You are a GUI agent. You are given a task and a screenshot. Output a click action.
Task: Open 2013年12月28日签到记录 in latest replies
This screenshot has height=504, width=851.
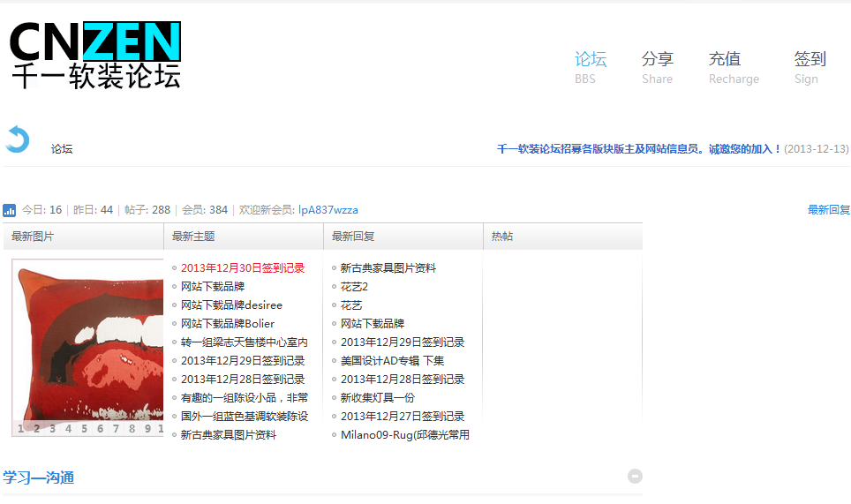pyautogui.click(x=403, y=380)
